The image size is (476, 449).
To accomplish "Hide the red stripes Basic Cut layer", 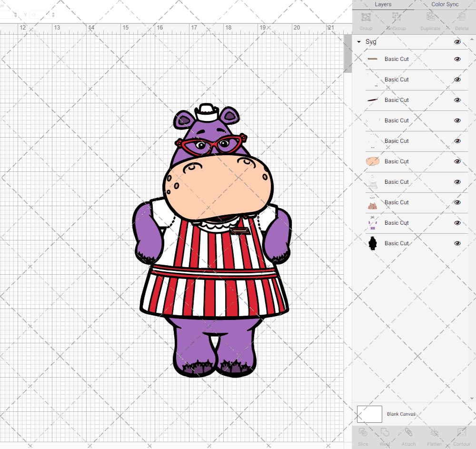I will click(457, 202).
